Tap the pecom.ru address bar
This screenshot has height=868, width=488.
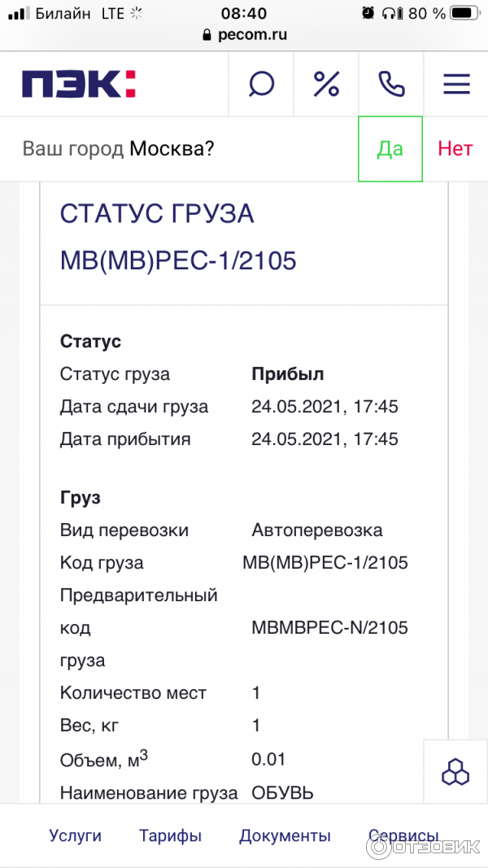[x=252, y=35]
